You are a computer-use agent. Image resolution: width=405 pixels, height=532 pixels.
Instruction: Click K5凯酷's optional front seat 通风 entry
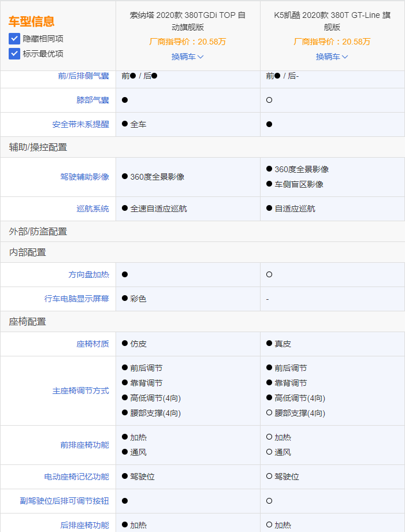click(x=278, y=452)
